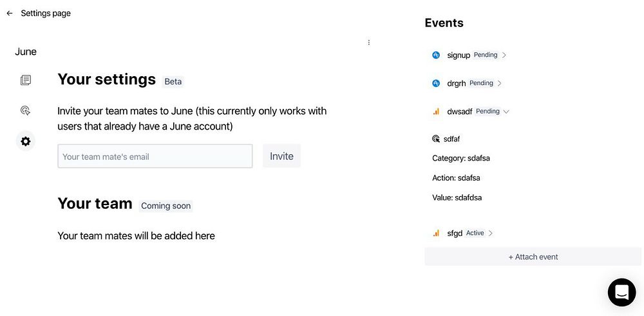Image resolution: width=644 pixels, height=316 pixels.
Task: Open the click-events icon in the sidebar
Action: click(25, 110)
